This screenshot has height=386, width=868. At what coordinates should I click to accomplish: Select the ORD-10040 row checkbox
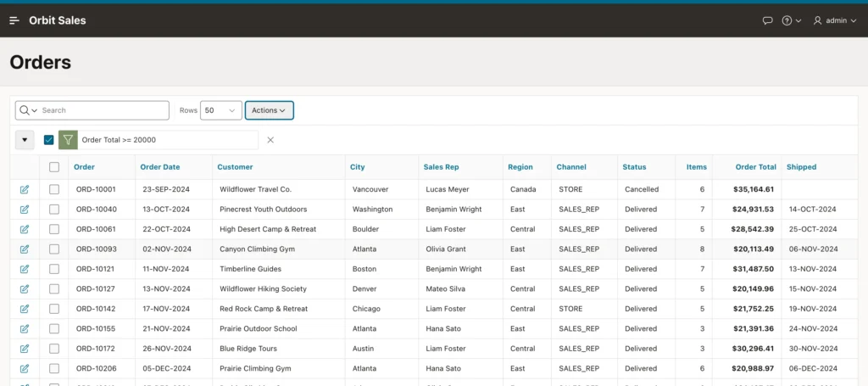53,210
